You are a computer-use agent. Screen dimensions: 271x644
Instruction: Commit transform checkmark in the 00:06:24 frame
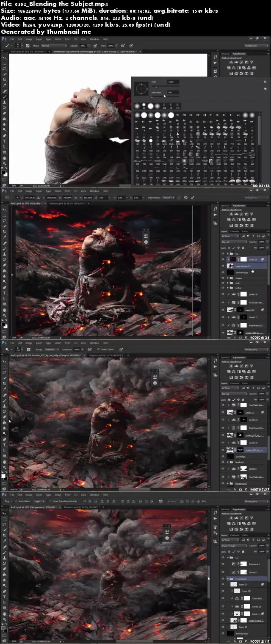point(193,198)
